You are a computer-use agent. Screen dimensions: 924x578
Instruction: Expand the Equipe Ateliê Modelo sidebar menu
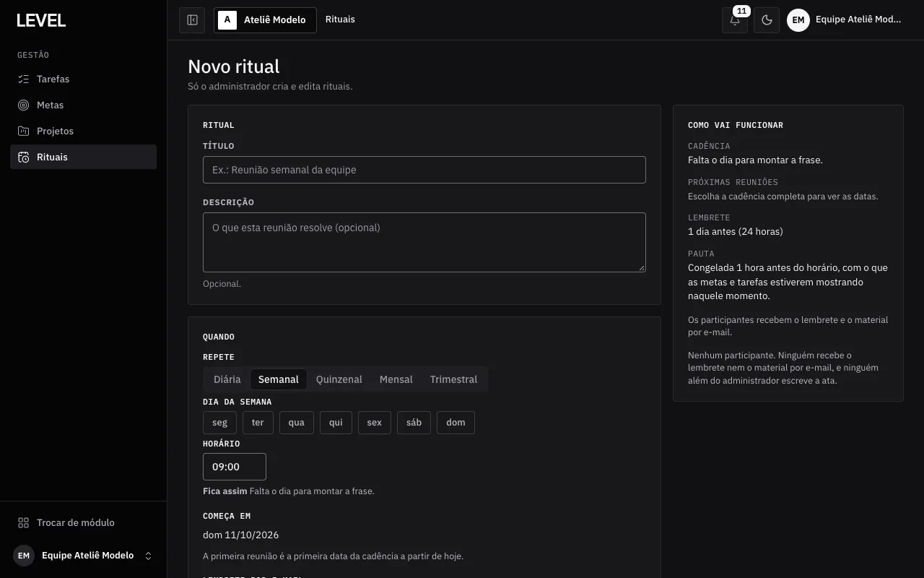[x=84, y=556]
